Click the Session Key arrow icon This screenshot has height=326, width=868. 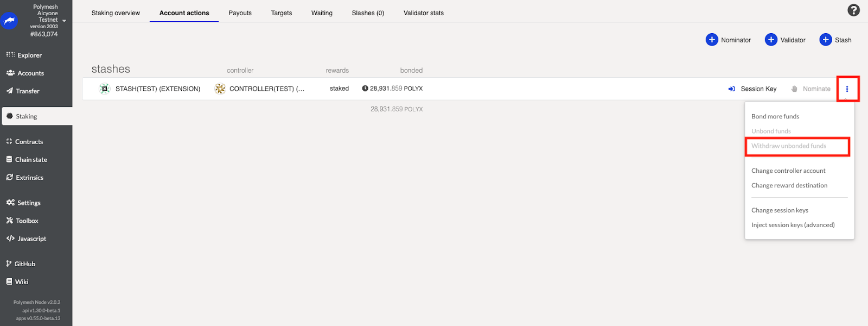731,89
